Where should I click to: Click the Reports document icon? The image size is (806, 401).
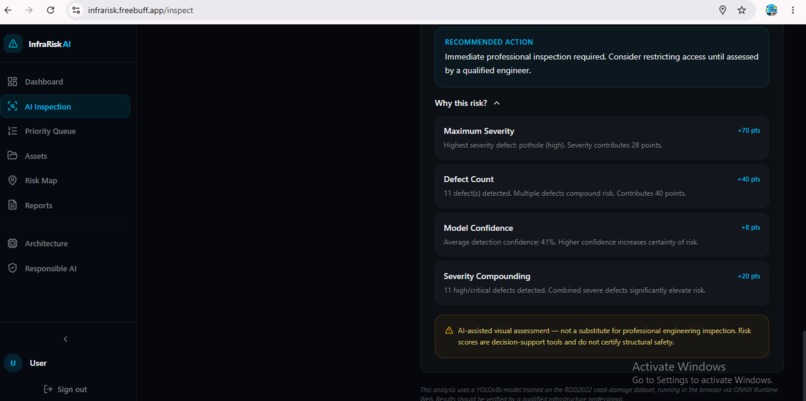point(13,205)
